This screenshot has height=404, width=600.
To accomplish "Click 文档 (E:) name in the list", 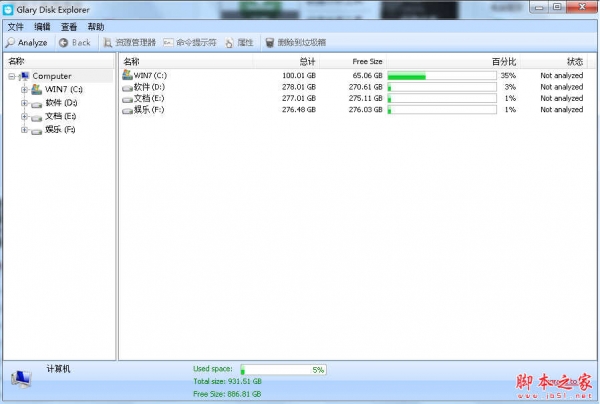I will point(149,98).
